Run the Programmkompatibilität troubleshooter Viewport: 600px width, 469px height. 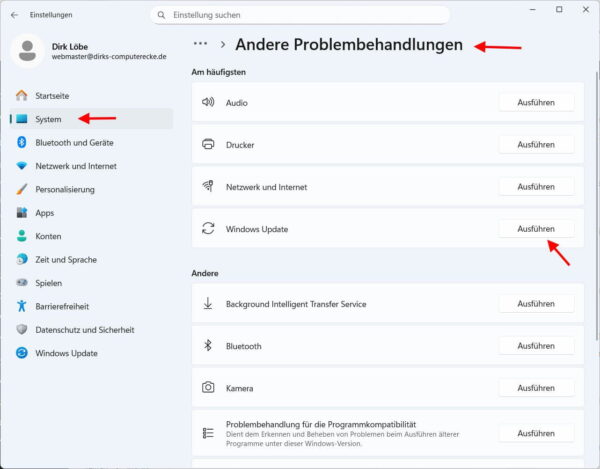[536, 433]
